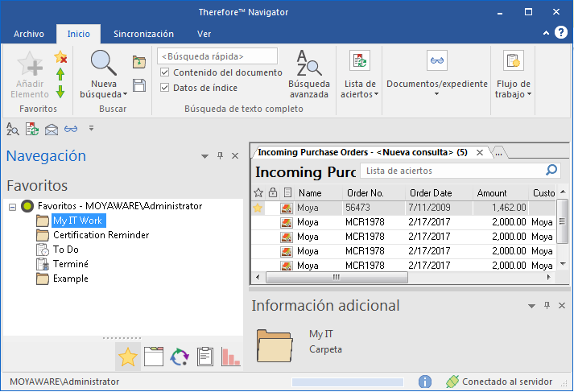Click the blue information status icon

coord(424,382)
